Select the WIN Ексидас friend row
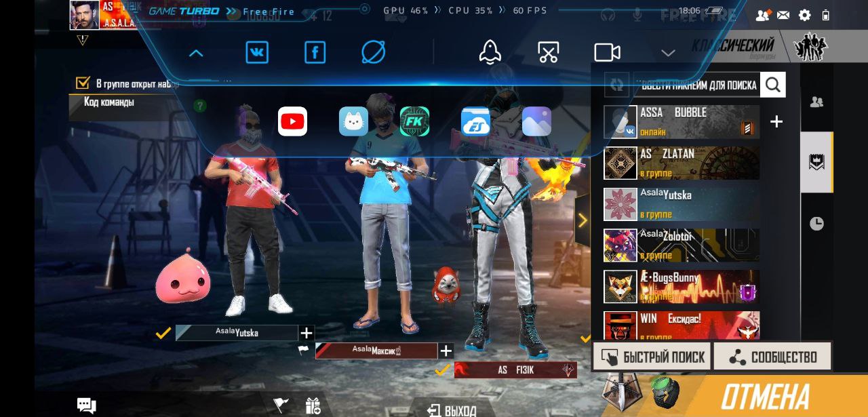868x417 pixels. tap(682, 325)
